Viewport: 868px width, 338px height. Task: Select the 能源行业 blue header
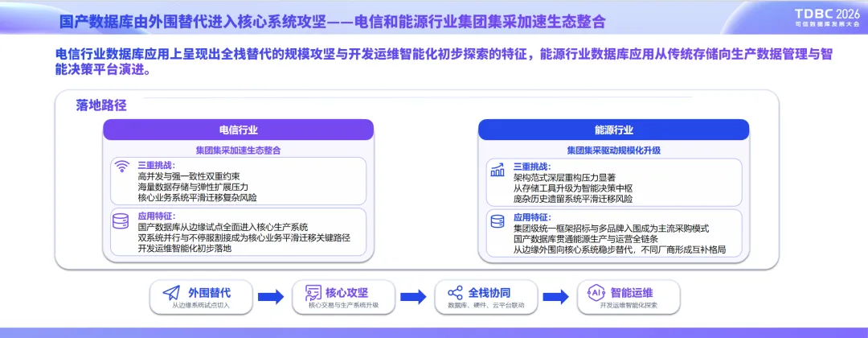614,130
